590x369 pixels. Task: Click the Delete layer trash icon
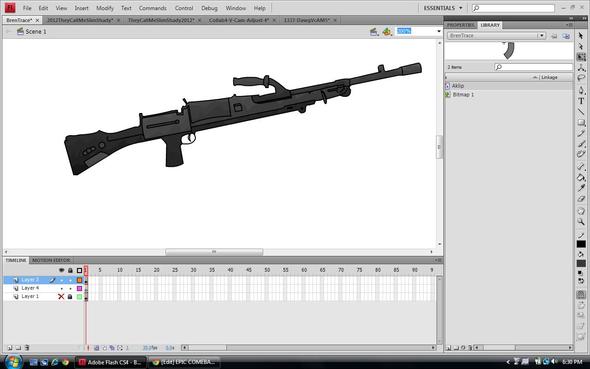pos(27,348)
